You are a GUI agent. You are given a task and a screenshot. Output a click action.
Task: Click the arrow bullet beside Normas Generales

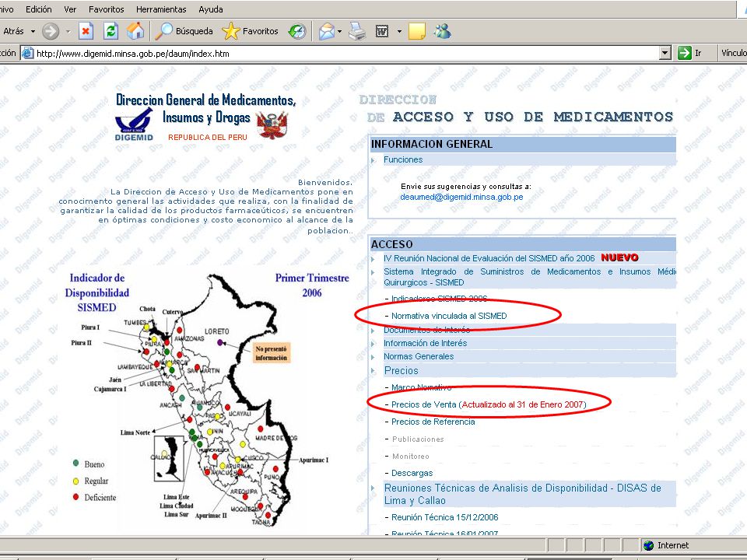pyautogui.click(x=373, y=357)
